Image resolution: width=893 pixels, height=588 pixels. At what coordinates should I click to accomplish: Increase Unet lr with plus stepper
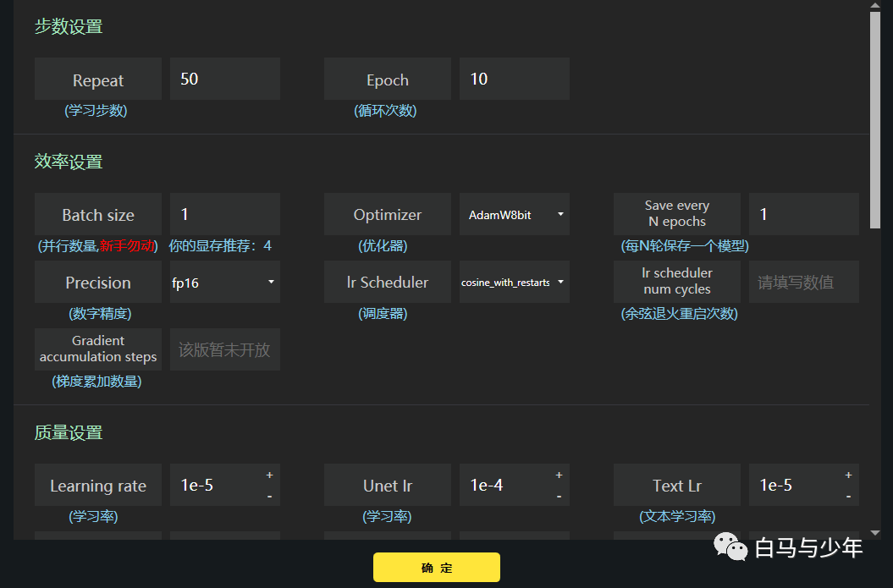pos(559,475)
